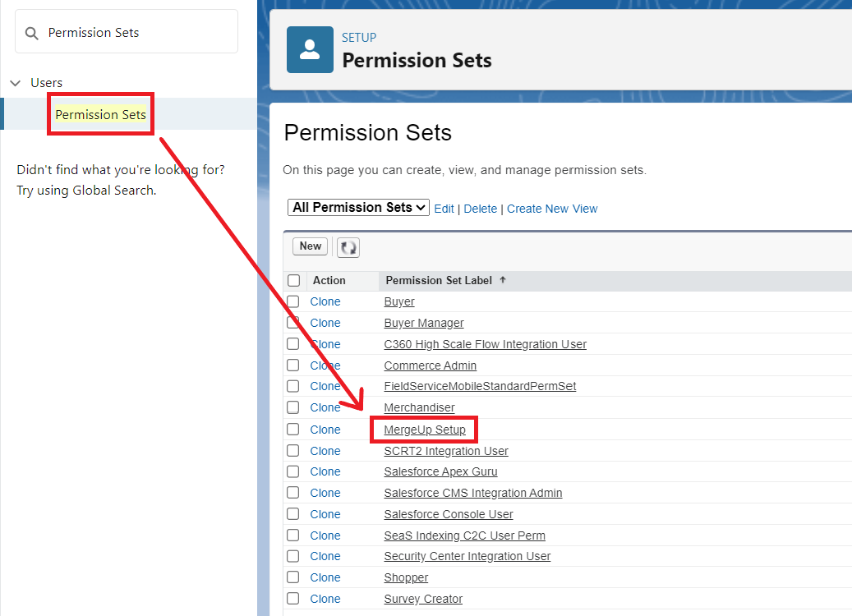Click the New permission set button
The image size is (852, 616).
(x=311, y=246)
